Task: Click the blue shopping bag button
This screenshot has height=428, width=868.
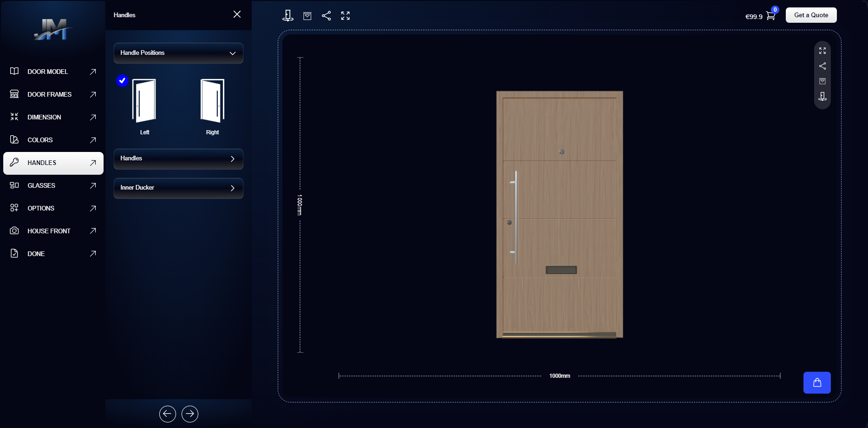Action: [x=817, y=382]
